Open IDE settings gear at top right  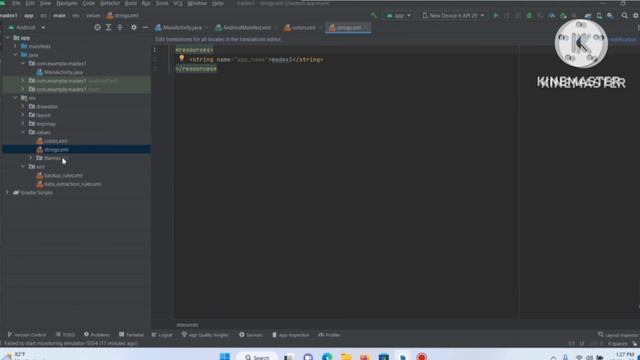pos(636,16)
